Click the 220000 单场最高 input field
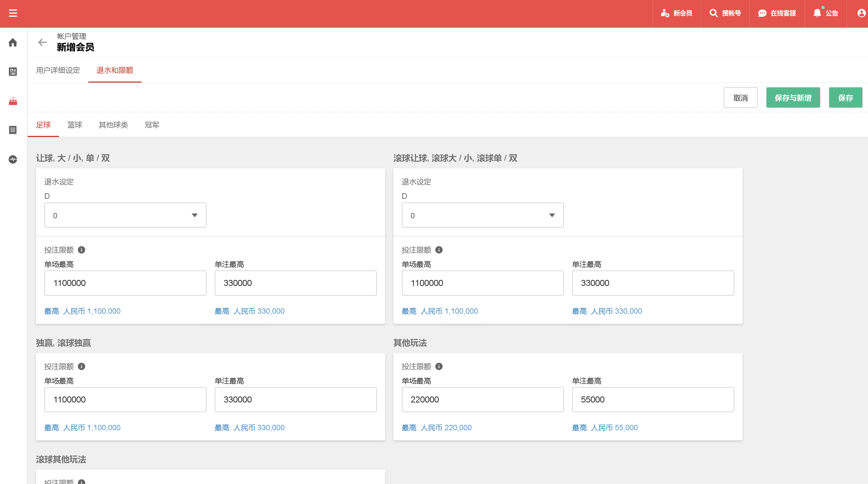The width and height of the screenshot is (868, 484). point(482,399)
